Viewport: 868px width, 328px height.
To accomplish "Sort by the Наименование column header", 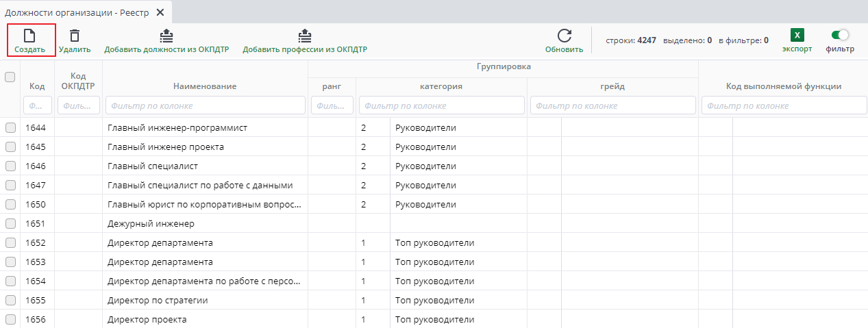I will 205,86.
